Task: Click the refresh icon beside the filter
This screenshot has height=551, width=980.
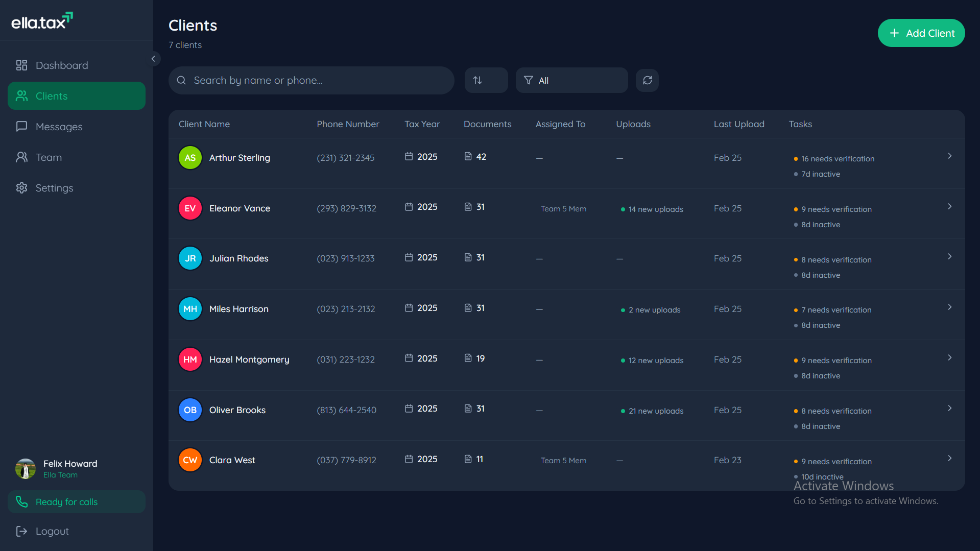Action: pyautogui.click(x=647, y=80)
